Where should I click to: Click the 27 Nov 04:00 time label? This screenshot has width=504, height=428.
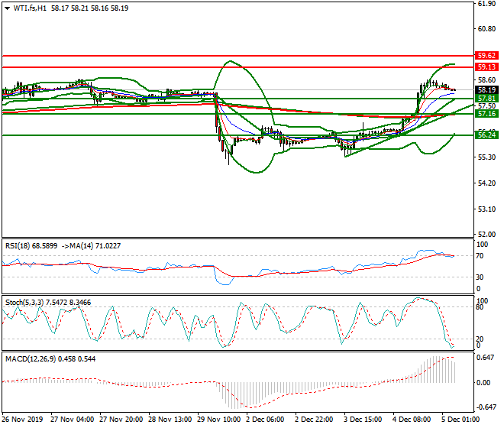coord(73,420)
